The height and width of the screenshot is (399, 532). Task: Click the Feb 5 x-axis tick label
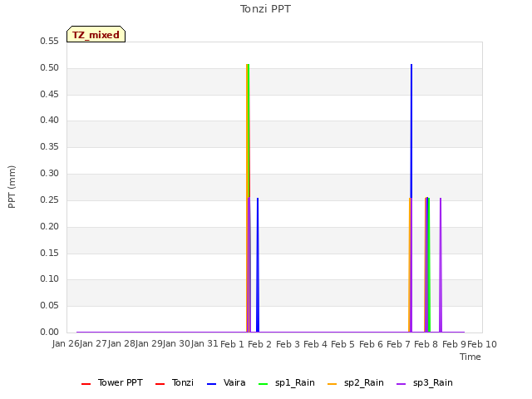pyautogui.click(x=342, y=344)
